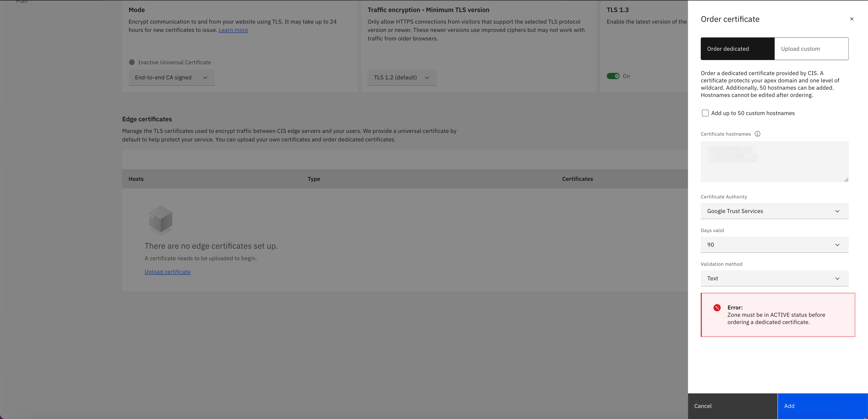Screen dimensions: 868x419
Task: Select the Order dedicated tab
Action: pyautogui.click(x=737, y=49)
